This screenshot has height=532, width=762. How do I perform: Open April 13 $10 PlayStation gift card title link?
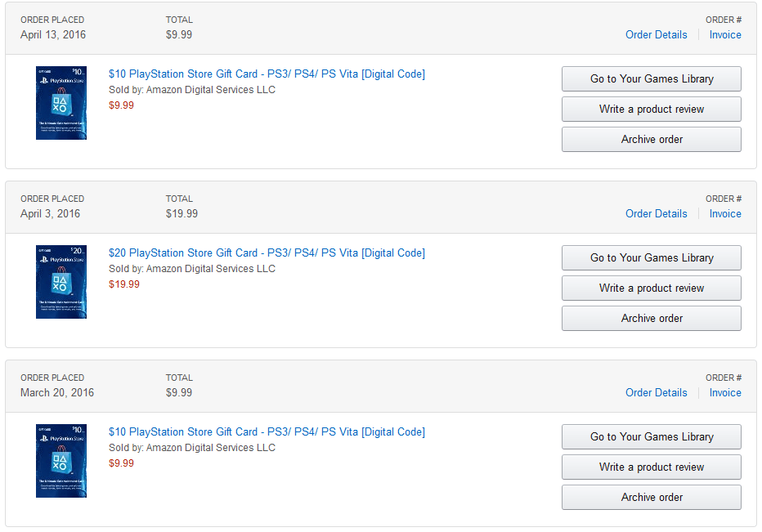coord(267,74)
